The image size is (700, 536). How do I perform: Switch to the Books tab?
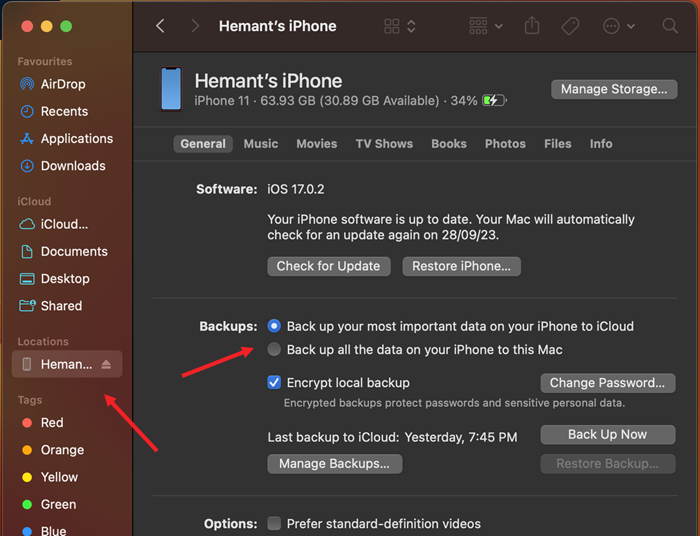click(449, 144)
